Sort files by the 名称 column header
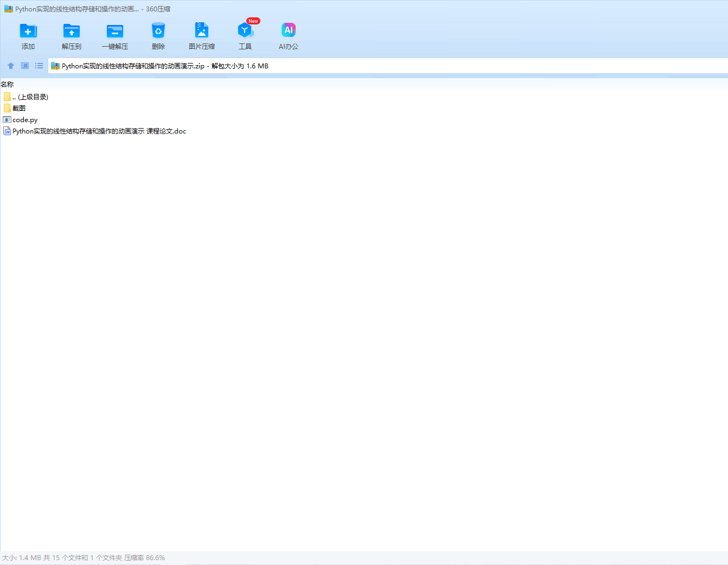 (x=8, y=84)
